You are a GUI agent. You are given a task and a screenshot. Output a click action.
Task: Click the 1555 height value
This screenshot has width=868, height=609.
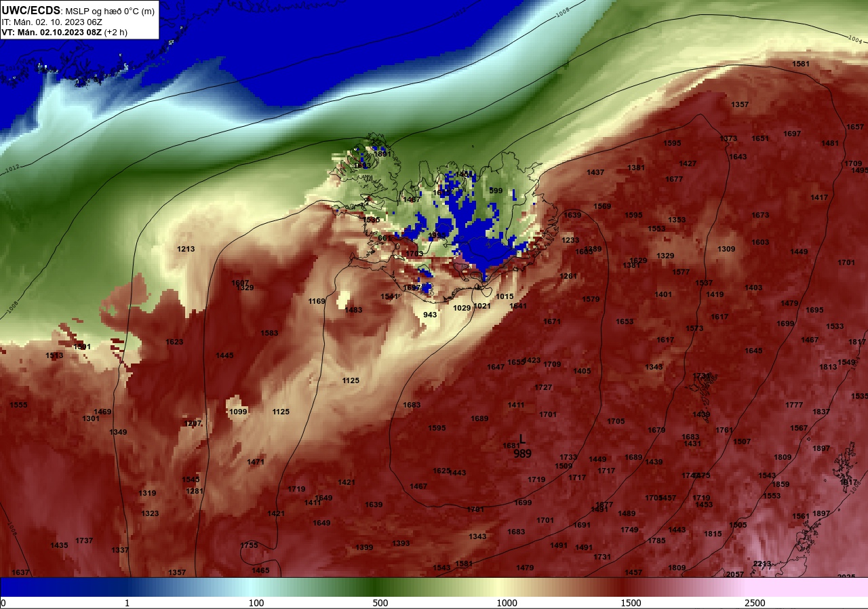click(x=18, y=405)
